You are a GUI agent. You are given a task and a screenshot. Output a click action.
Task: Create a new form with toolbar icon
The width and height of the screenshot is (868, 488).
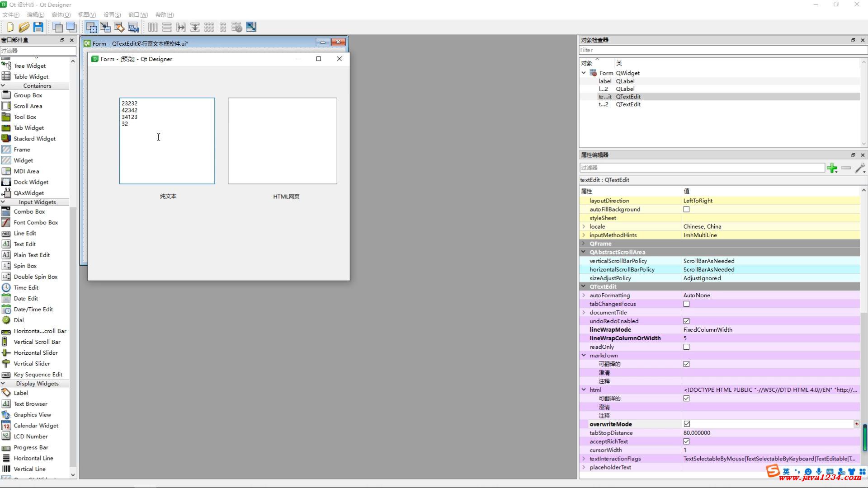(x=10, y=27)
